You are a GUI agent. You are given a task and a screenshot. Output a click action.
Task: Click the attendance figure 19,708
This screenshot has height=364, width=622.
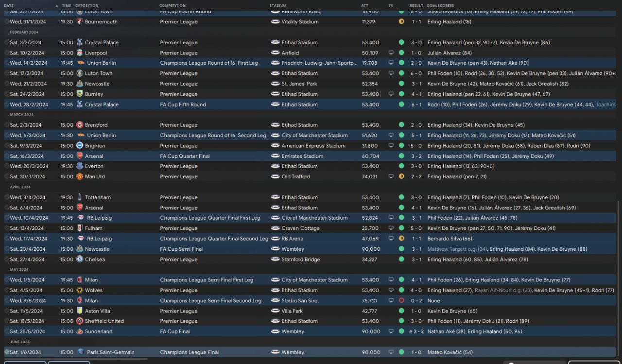369,63
